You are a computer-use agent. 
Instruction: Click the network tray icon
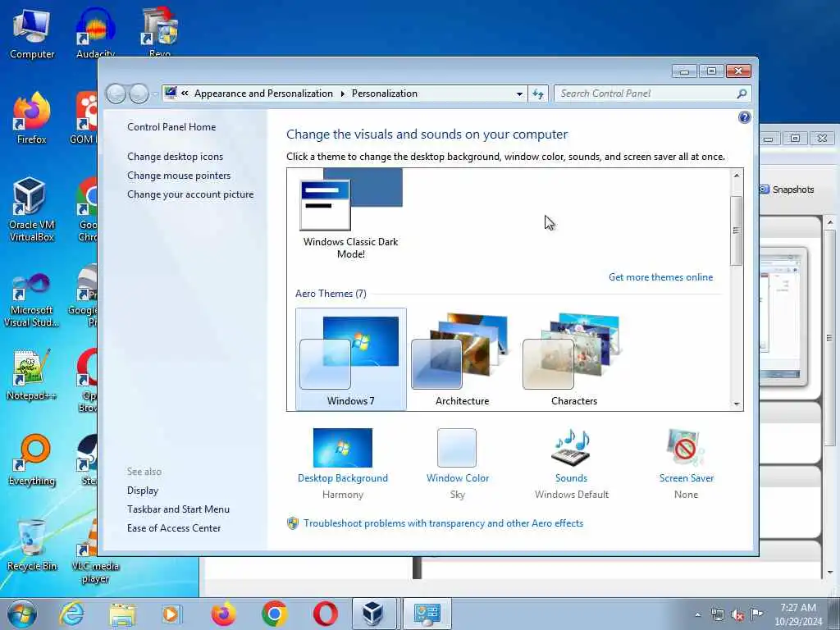(x=717, y=615)
